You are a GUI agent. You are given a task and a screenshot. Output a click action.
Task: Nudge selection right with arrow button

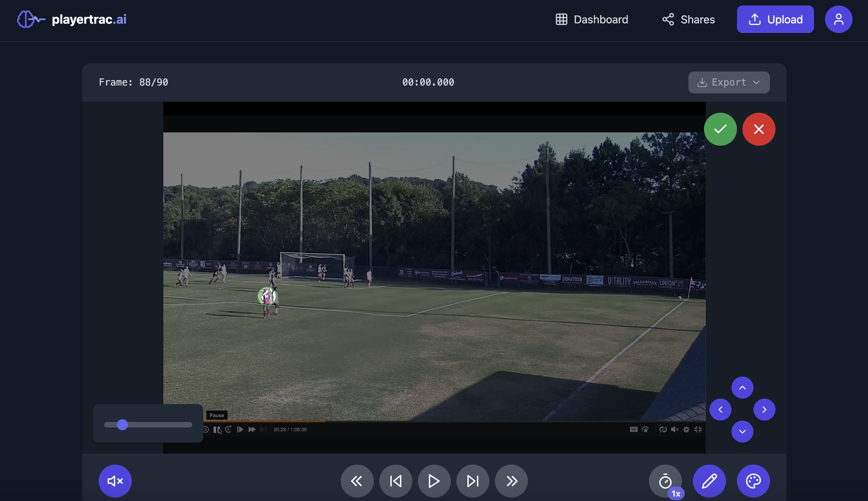[x=764, y=410]
